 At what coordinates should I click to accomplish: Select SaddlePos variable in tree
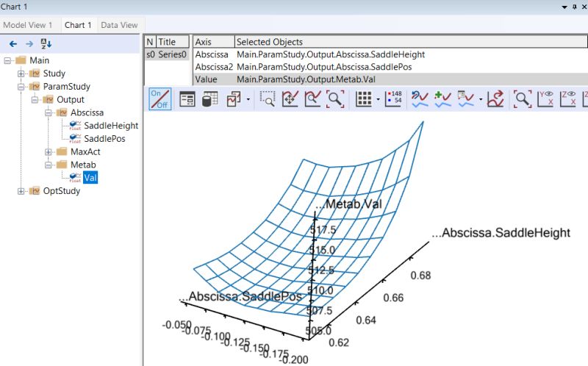(x=104, y=139)
